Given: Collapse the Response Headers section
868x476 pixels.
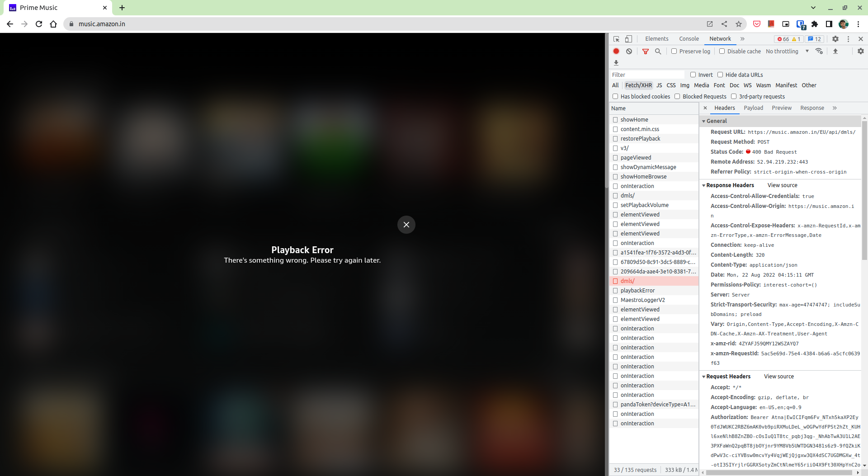Looking at the screenshot, I should point(704,185).
